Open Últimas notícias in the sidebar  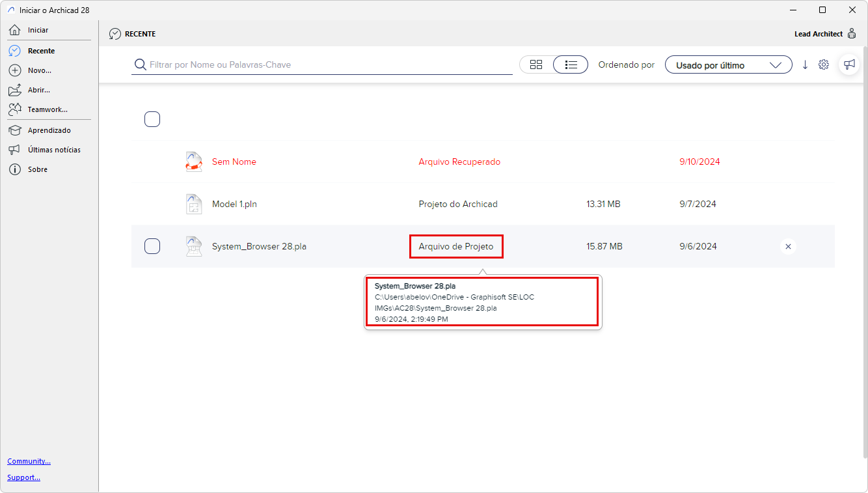point(54,150)
